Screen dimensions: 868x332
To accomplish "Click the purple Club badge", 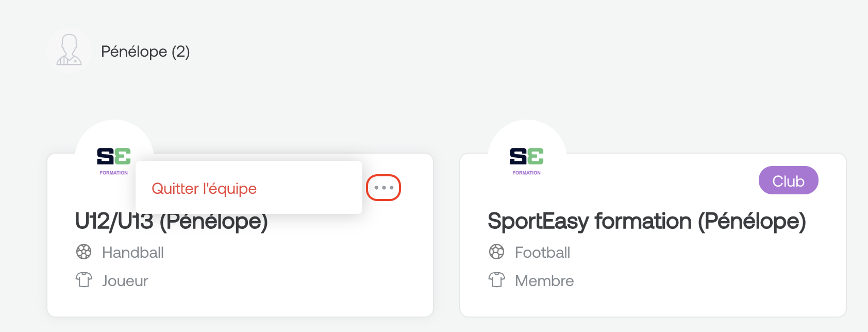I will pos(788,180).
